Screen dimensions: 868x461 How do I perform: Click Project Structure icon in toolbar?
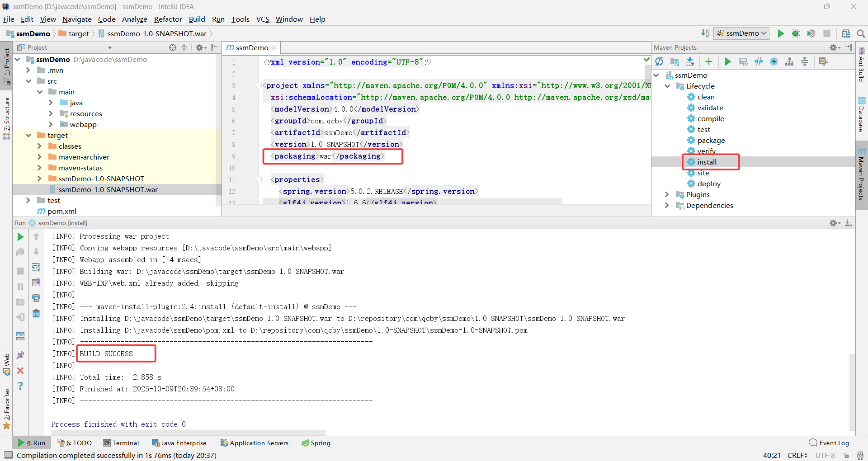pos(846,33)
